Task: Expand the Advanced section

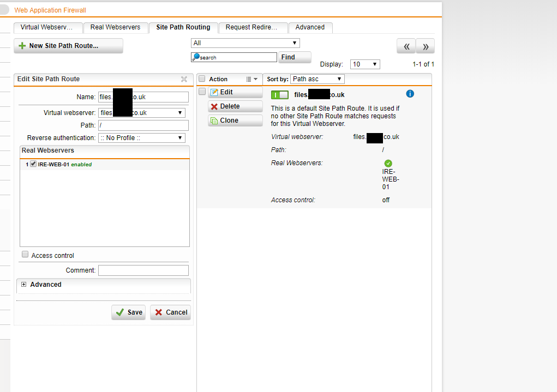Action: tap(24, 285)
